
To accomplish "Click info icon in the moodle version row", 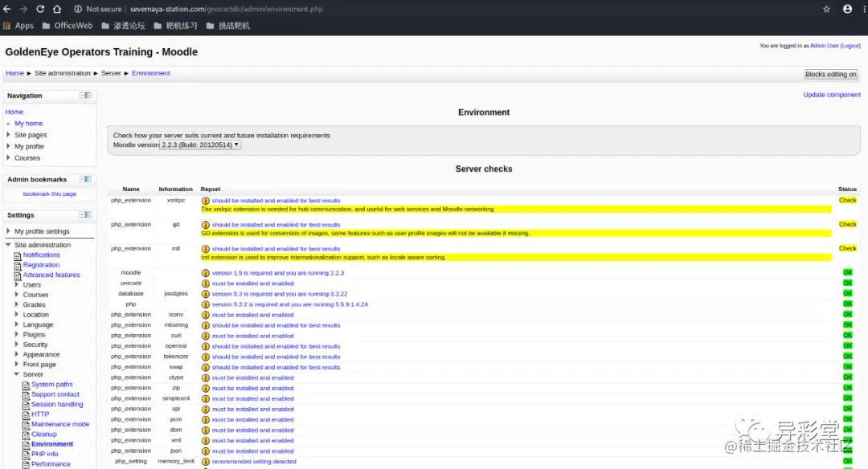I will coord(206,273).
